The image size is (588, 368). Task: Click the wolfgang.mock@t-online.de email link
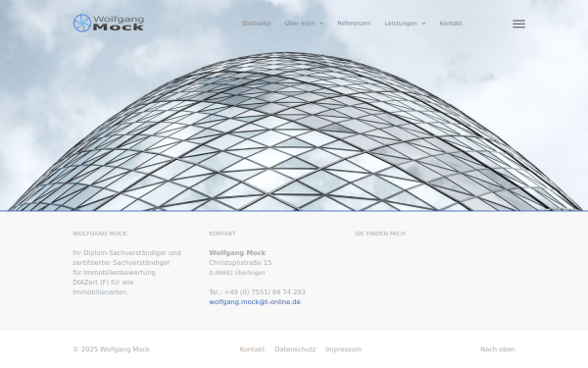pos(255,302)
